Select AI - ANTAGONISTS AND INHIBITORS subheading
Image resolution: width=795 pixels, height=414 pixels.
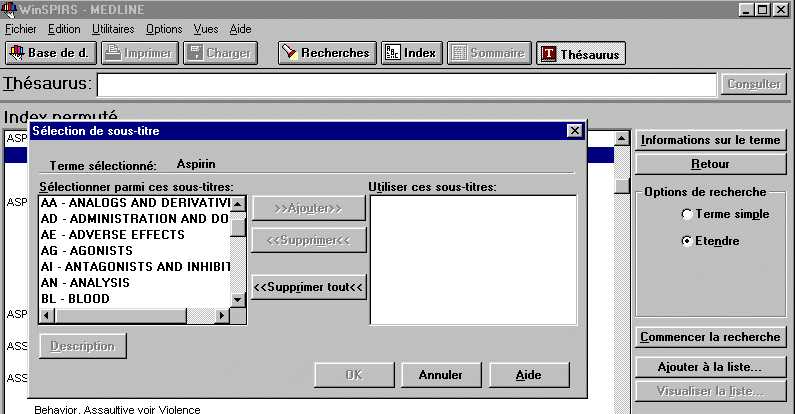pos(135,267)
